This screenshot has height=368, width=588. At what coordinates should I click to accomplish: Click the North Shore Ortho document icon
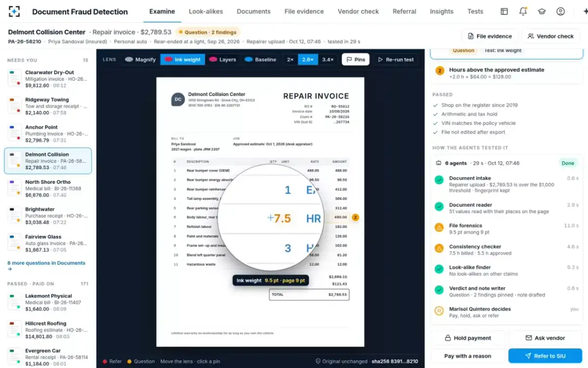click(x=14, y=188)
